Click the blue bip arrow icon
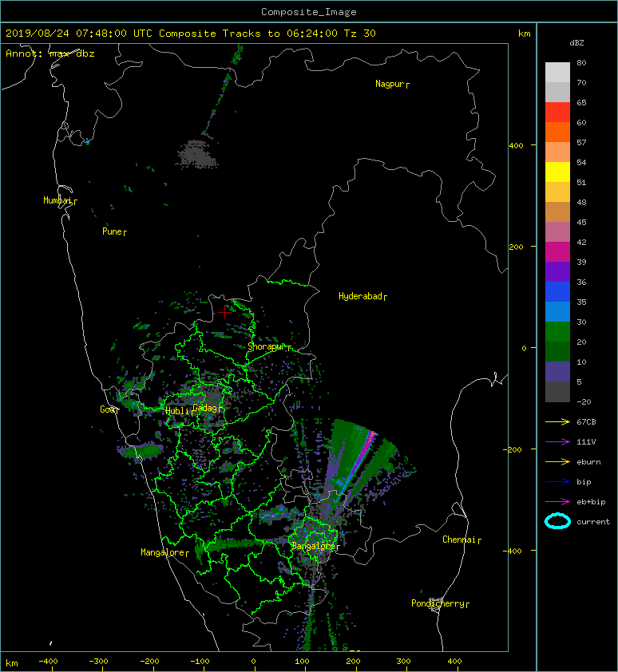Screen dimensions: 618x672 click(x=557, y=482)
